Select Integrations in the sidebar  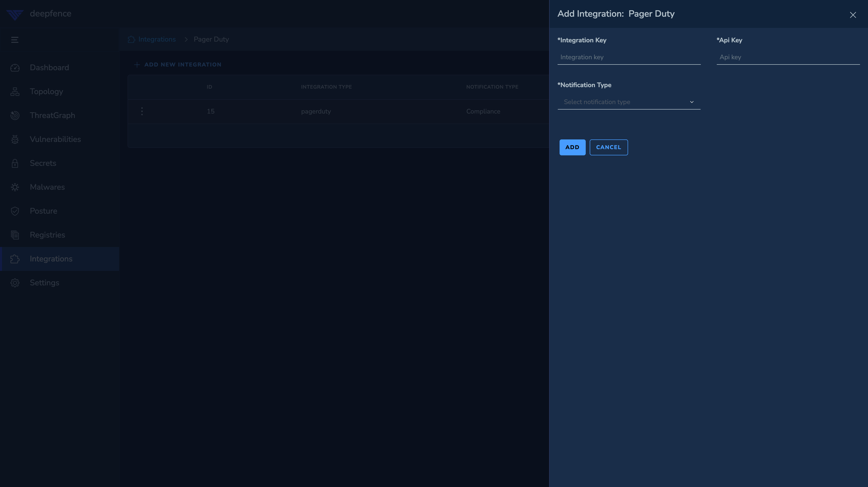(x=60, y=259)
